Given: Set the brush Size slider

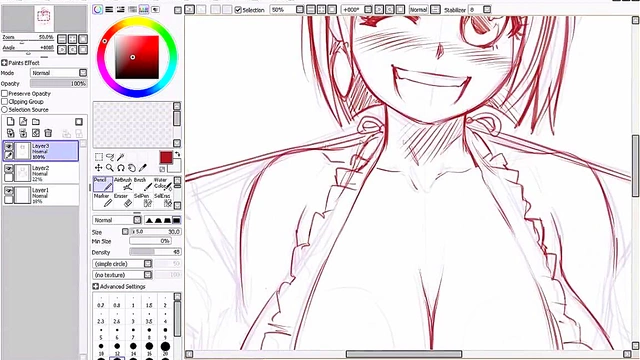Looking at the screenshot, I should (x=155, y=232).
